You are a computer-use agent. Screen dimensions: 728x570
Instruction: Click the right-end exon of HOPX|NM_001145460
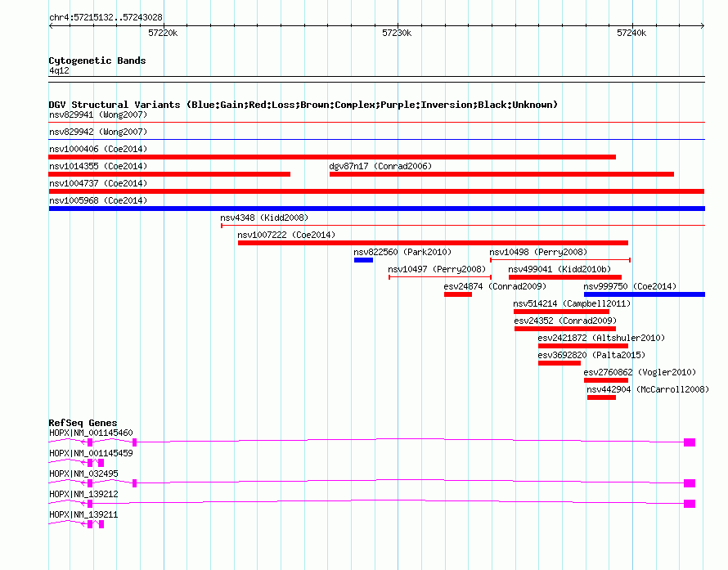tap(690, 442)
